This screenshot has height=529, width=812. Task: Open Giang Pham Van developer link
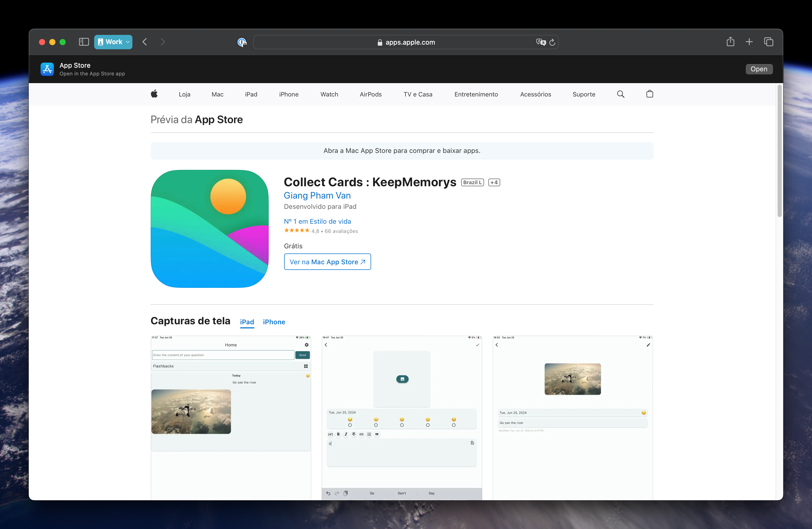point(317,195)
